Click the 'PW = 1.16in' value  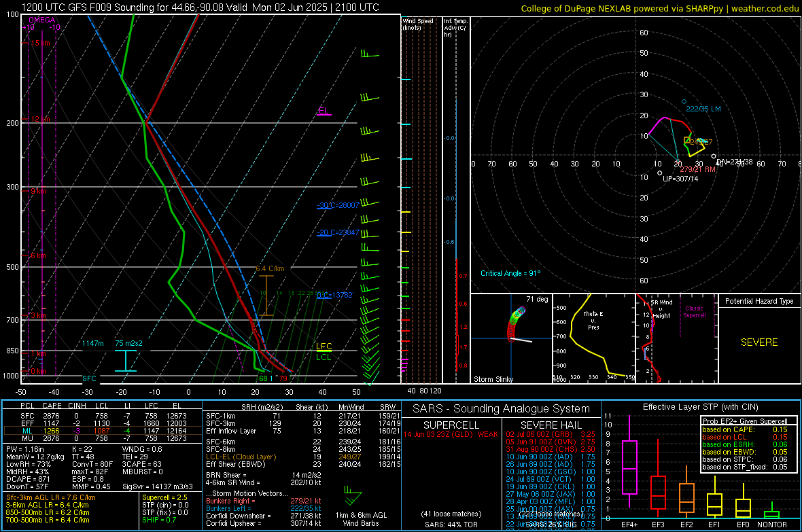[x=25, y=449]
